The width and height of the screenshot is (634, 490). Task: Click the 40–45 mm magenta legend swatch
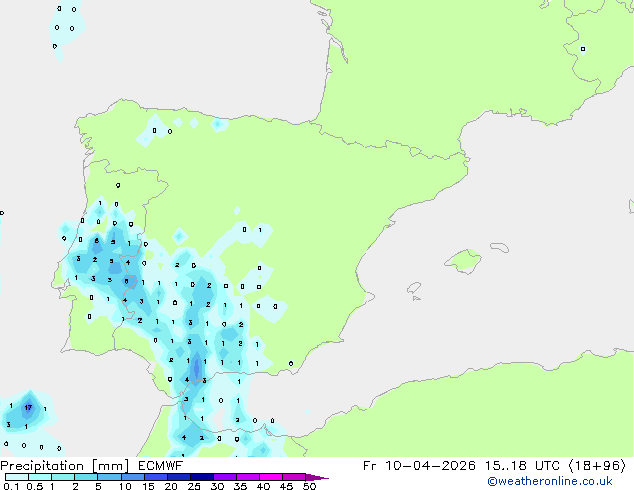271,477
